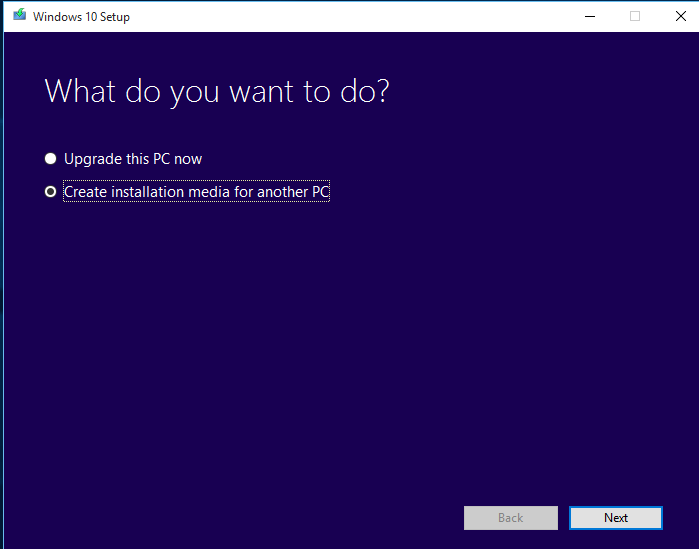
Task: Click 'Create installation media for another PC' label
Action: pyautogui.click(x=197, y=192)
